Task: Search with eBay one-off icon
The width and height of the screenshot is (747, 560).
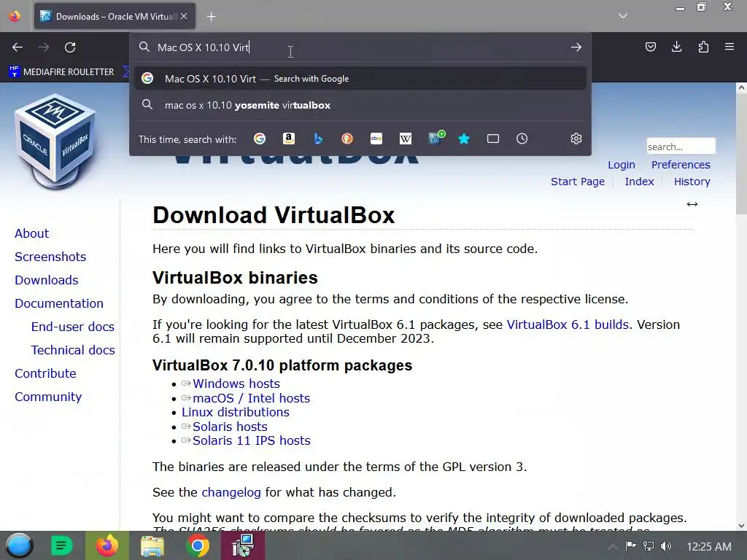Action: 376,139
